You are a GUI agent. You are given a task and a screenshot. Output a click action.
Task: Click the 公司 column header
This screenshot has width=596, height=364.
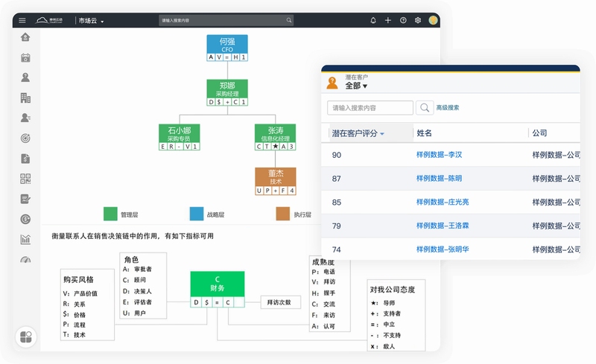(539, 133)
